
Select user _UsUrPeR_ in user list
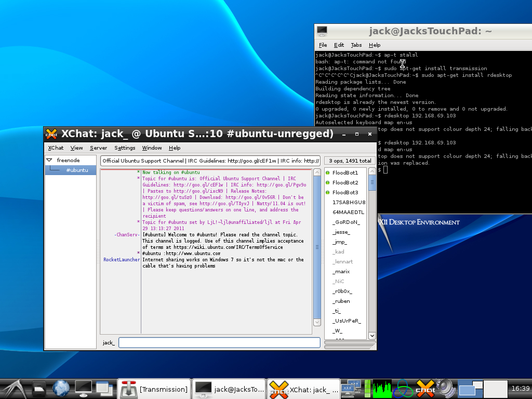pyautogui.click(x=347, y=320)
